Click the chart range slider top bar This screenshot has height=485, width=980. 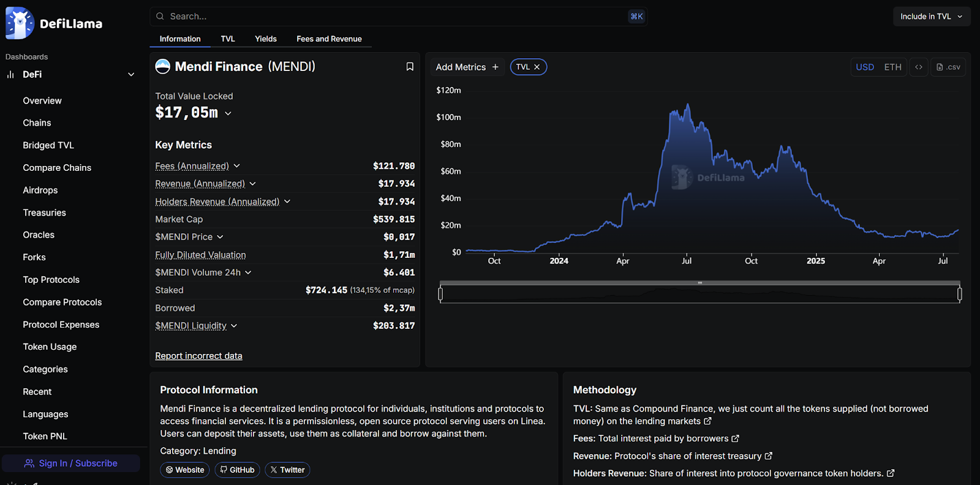coord(700,283)
